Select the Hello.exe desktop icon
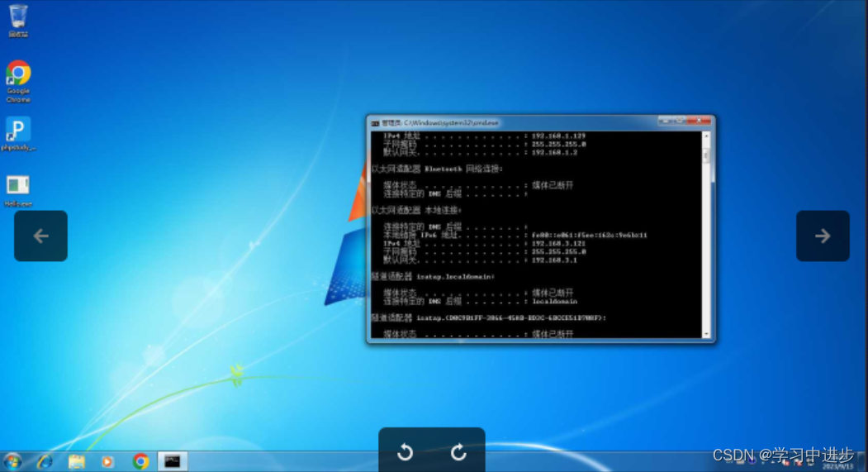 [18, 191]
